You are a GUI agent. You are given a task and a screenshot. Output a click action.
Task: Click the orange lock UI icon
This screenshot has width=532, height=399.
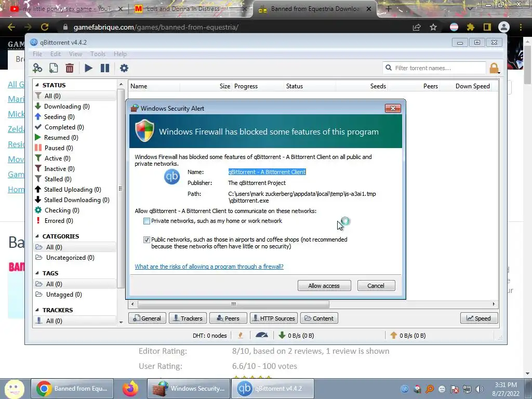click(495, 68)
